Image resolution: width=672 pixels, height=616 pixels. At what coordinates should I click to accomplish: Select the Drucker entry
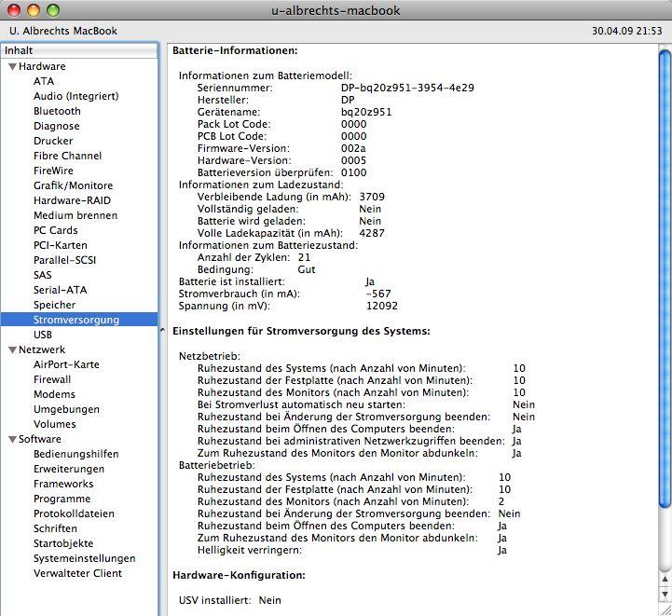53,141
